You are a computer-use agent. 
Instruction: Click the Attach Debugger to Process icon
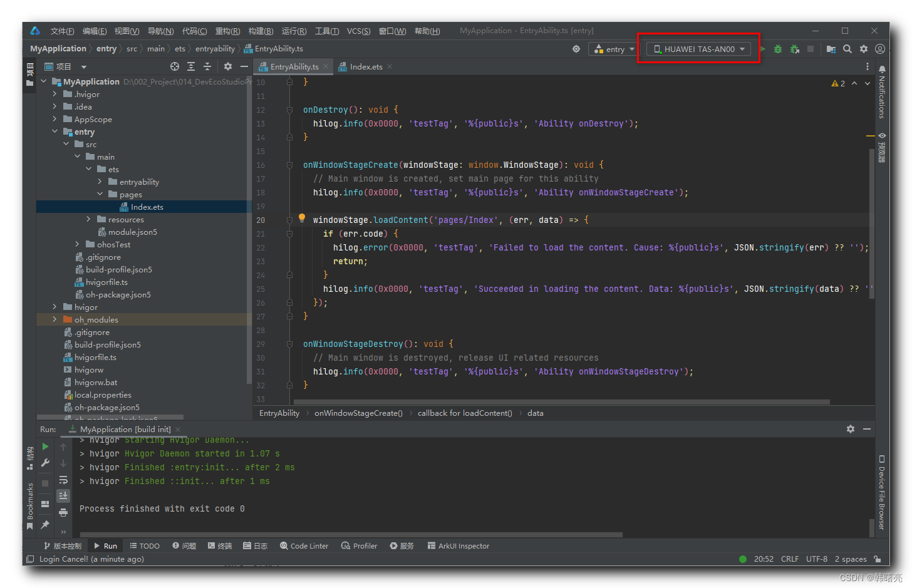tap(794, 49)
